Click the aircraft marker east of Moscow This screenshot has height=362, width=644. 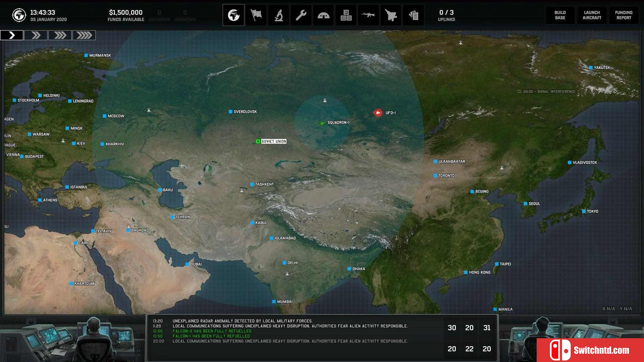[149, 110]
